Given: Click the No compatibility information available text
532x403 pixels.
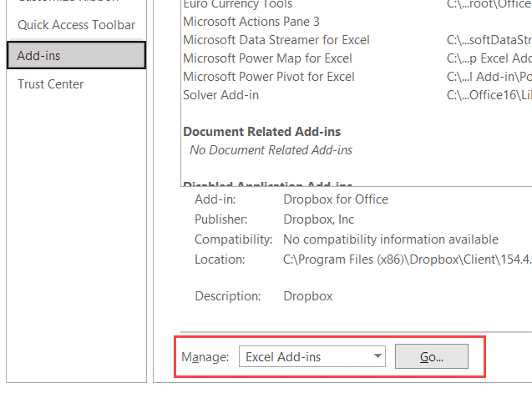Looking at the screenshot, I should tap(391, 239).
